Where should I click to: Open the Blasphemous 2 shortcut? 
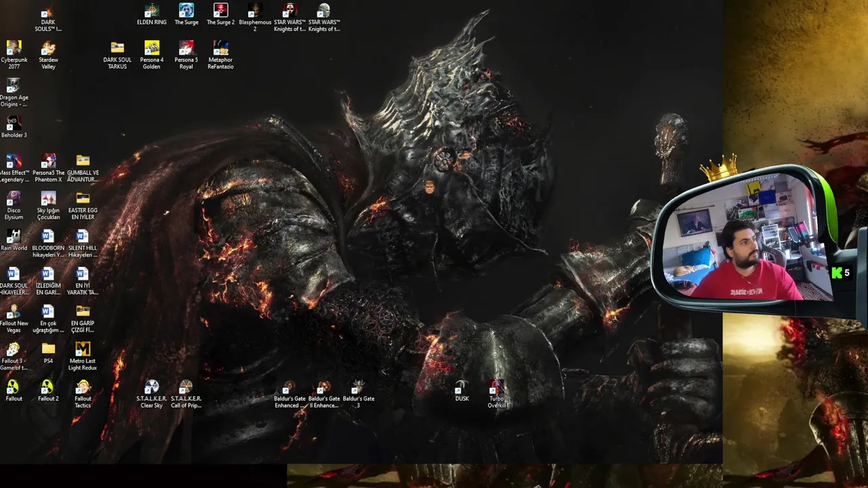tap(255, 18)
